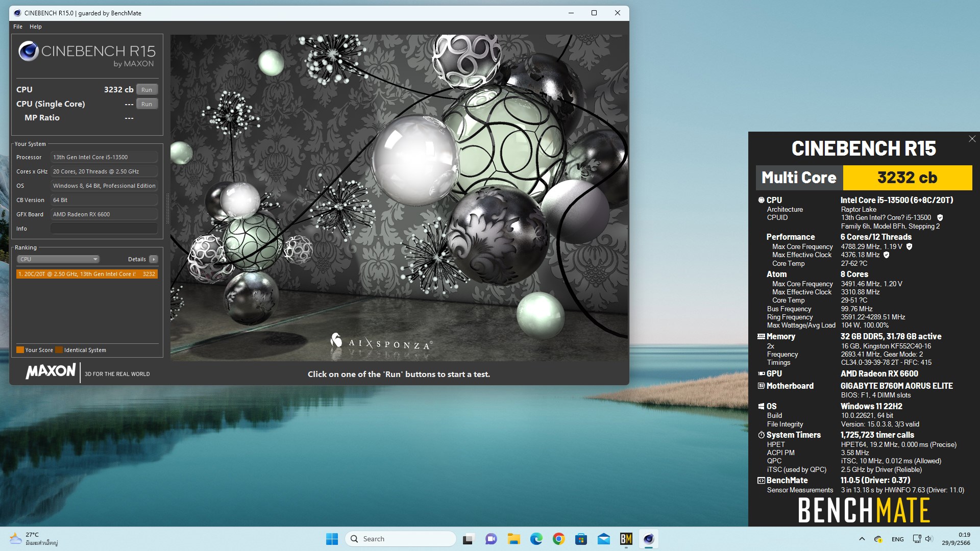Image resolution: width=980 pixels, height=551 pixels.
Task: Launch Microsoft Edge from taskbar
Action: [x=536, y=539]
